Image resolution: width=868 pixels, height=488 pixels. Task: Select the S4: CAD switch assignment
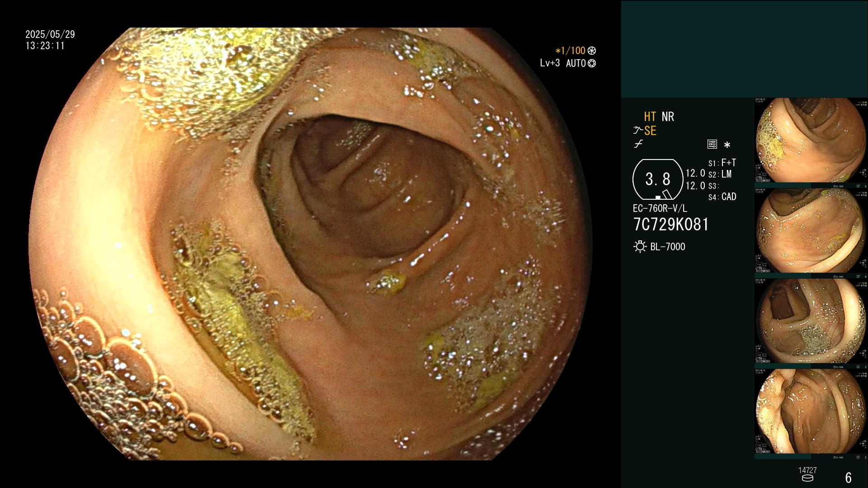tap(722, 197)
